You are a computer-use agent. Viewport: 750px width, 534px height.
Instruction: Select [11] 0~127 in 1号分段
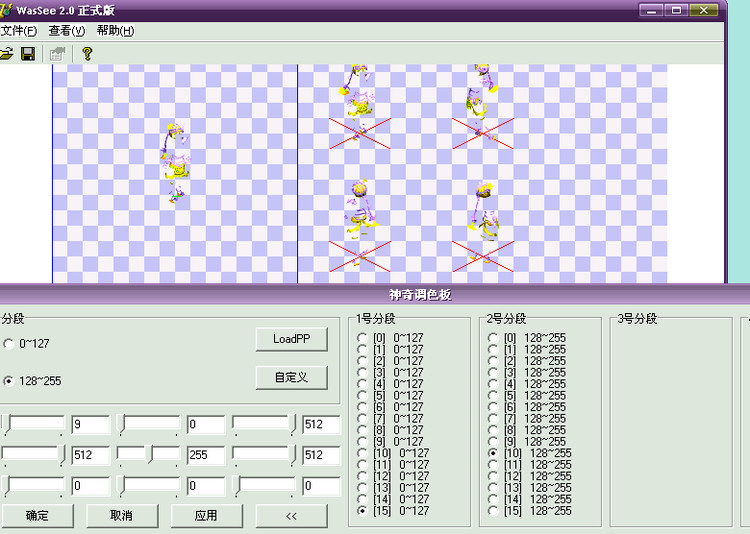(393, 464)
